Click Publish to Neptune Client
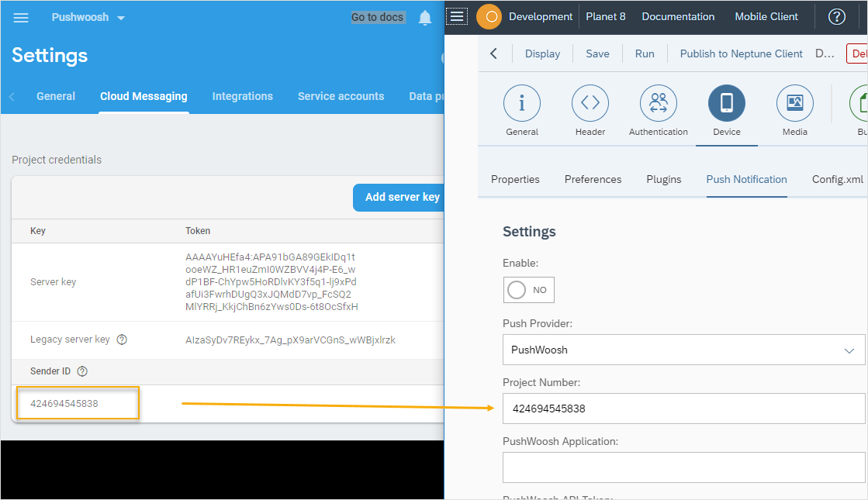 pyautogui.click(x=741, y=53)
